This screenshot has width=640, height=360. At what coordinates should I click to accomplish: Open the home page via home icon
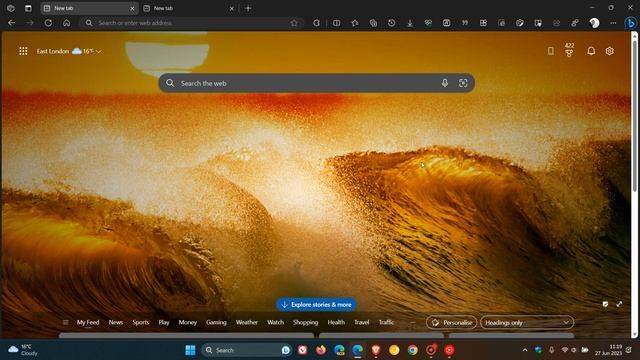click(67, 23)
